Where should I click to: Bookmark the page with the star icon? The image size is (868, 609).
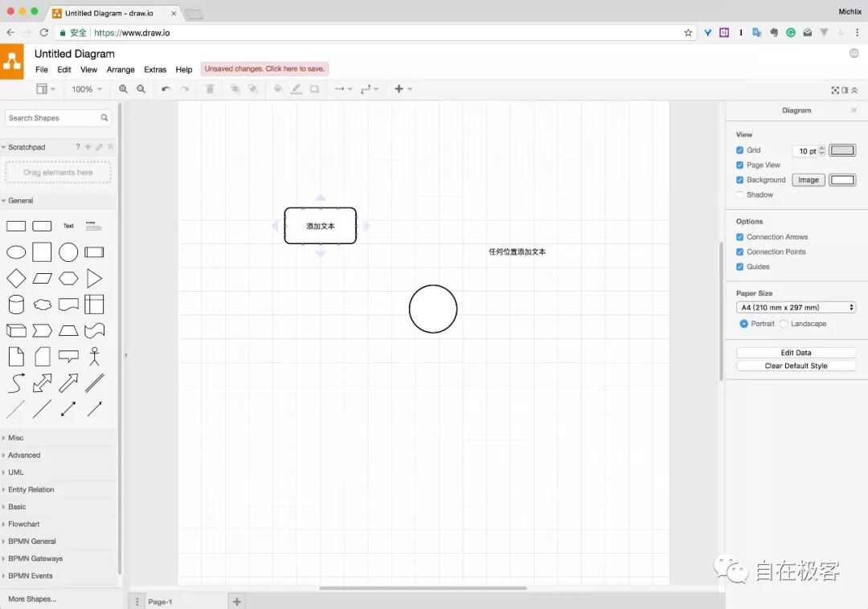(688, 33)
